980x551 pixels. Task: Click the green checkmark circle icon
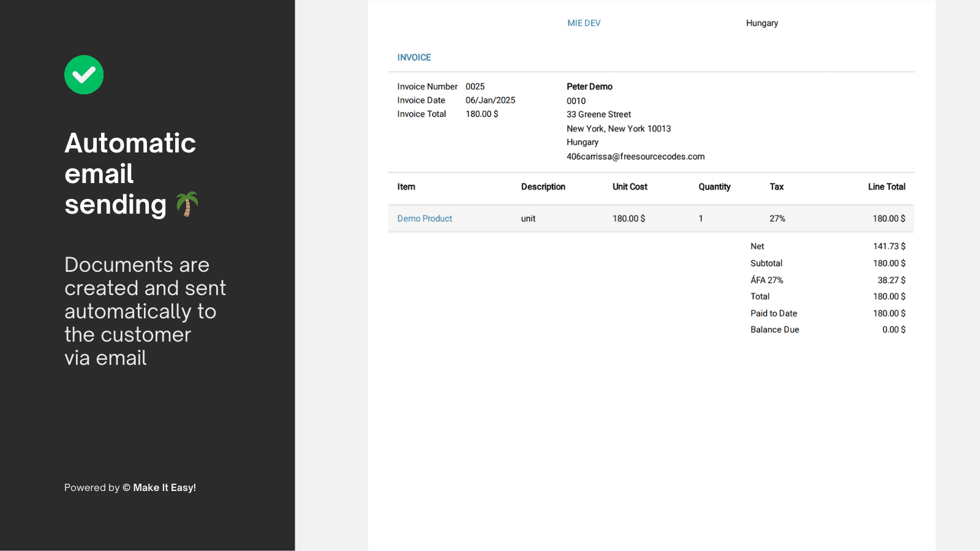pyautogui.click(x=84, y=75)
